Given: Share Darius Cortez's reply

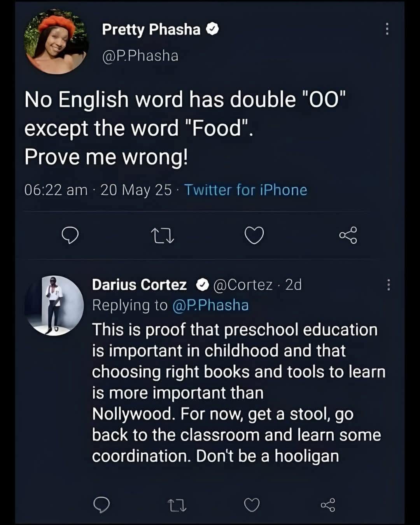Looking at the screenshot, I should (327, 505).
